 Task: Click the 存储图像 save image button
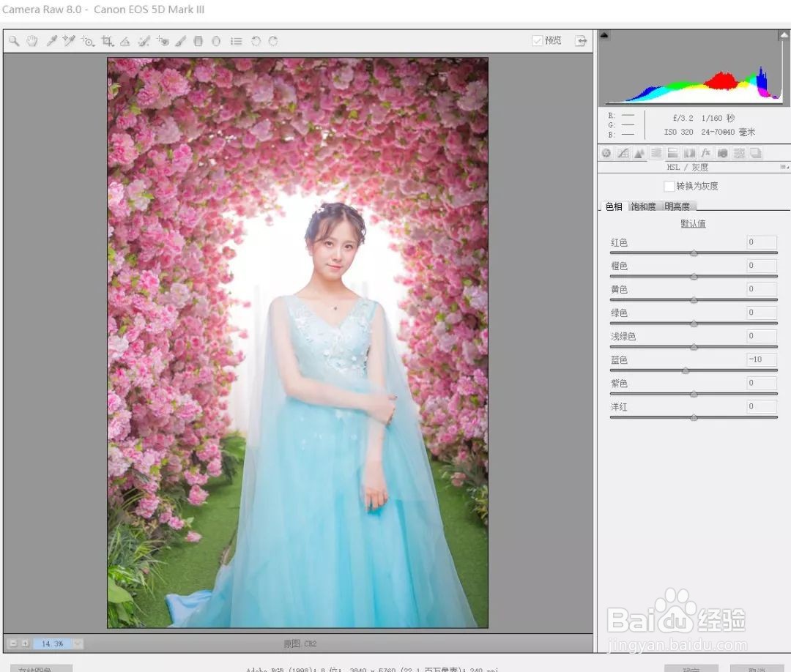(42, 668)
